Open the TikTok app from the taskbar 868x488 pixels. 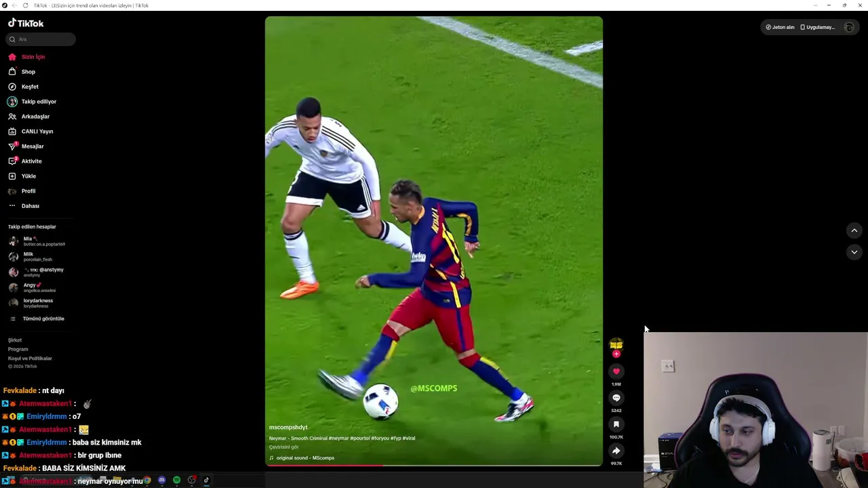point(207,481)
